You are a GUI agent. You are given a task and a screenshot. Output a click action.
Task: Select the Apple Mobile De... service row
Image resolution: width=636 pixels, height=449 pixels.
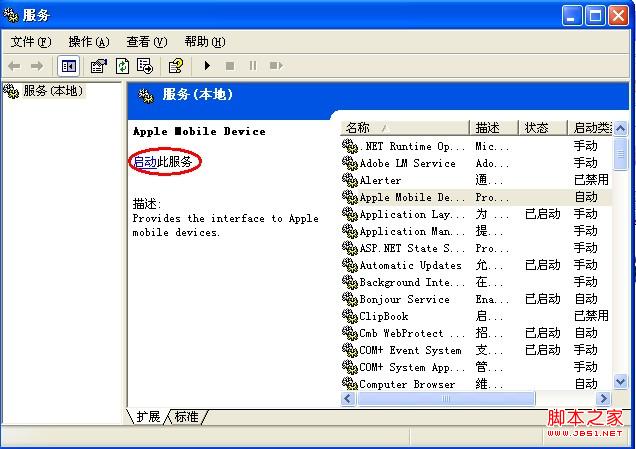click(x=476, y=197)
